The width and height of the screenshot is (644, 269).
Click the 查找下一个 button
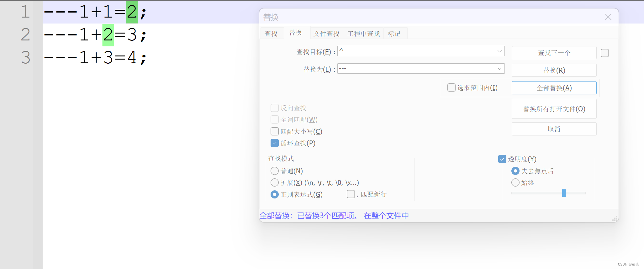(x=554, y=53)
